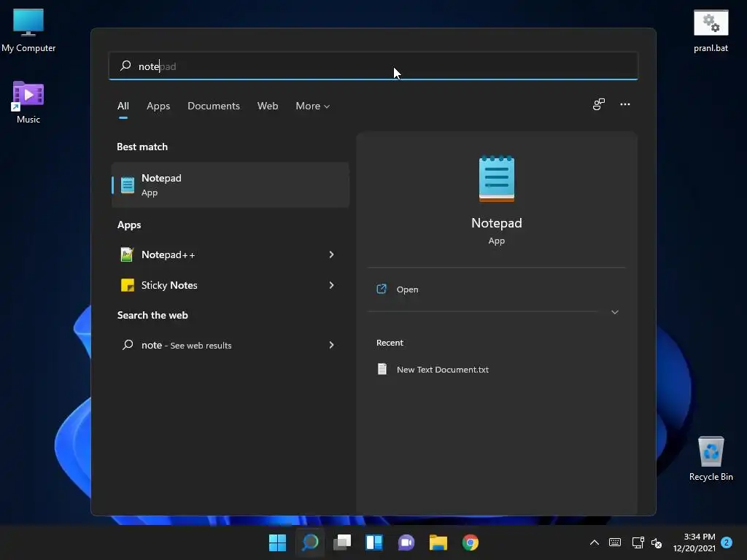Image resolution: width=747 pixels, height=560 pixels.
Task: Open the Windows Start button on taskbar
Action: click(x=277, y=542)
